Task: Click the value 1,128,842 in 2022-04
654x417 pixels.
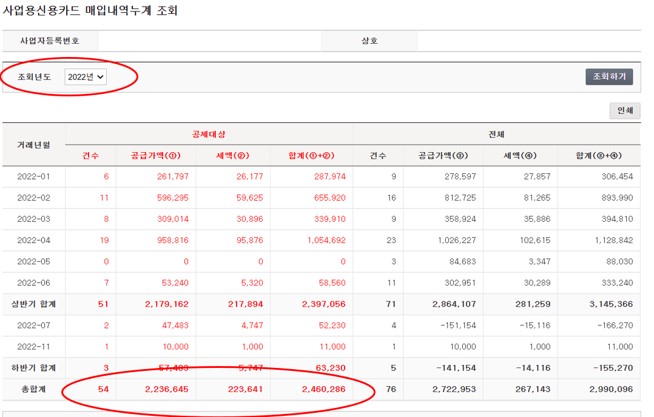Action: (614, 240)
